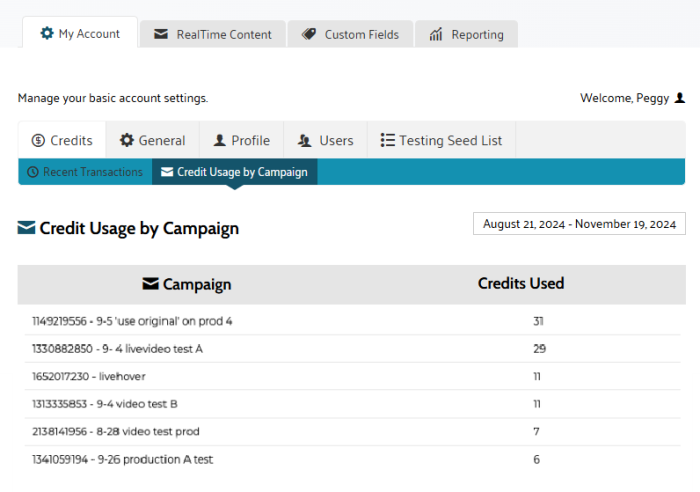This screenshot has height=492, width=700.
Task: Click the gear icon on My Account tab
Action: pos(47,34)
